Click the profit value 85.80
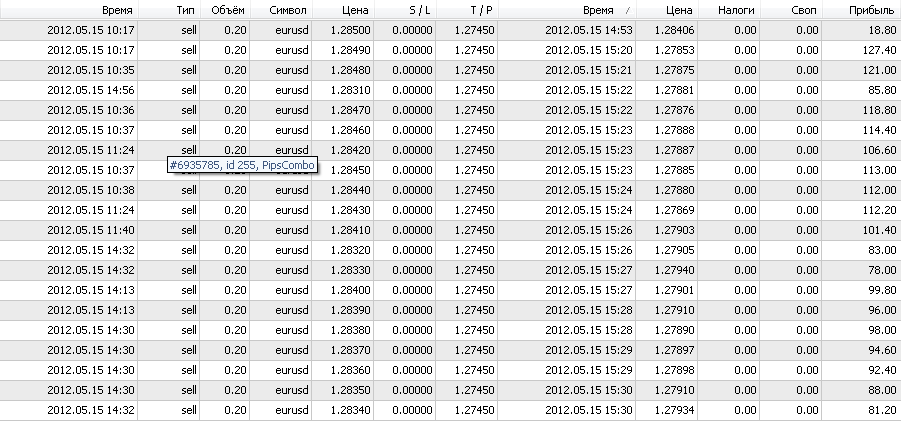Image resolution: width=901 pixels, height=421 pixels. (x=883, y=90)
